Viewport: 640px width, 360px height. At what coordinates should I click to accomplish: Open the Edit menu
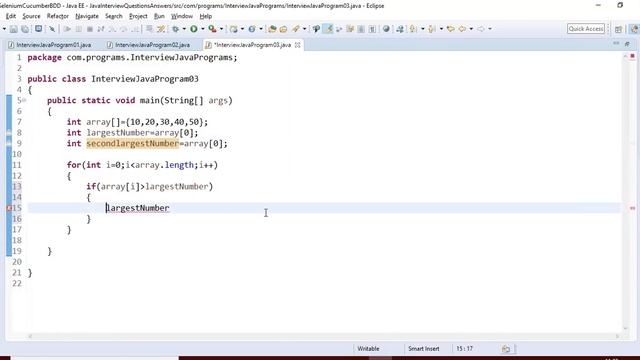click(x=11, y=16)
